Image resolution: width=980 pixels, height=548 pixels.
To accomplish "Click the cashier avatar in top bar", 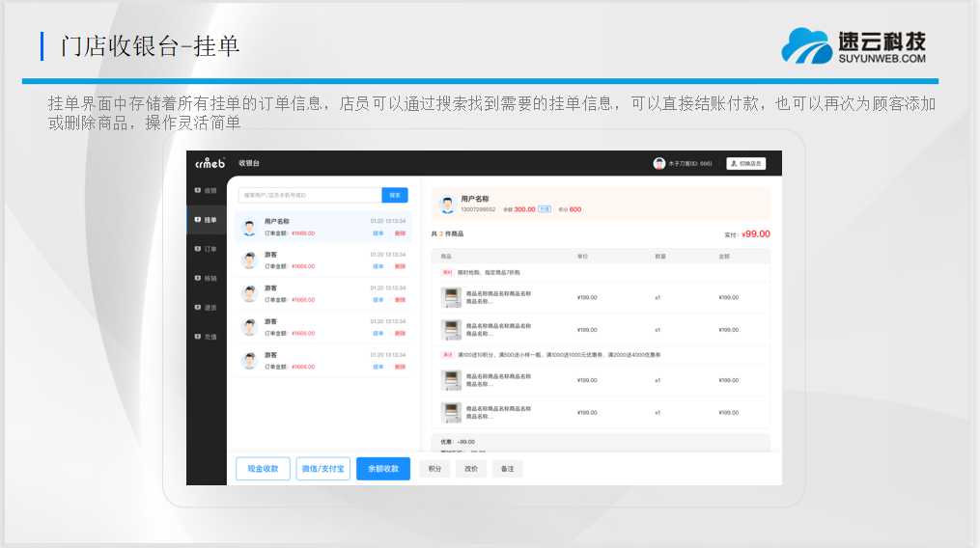I will click(659, 163).
